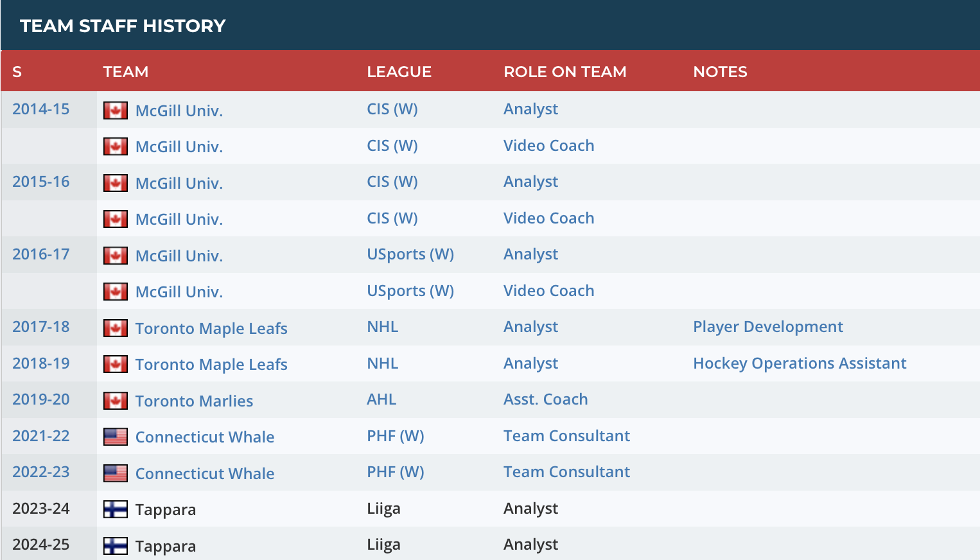The image size is (980, 560).
Task: Click the Finland flag in the 2023-24 row
Action: [x=115, y=509]
